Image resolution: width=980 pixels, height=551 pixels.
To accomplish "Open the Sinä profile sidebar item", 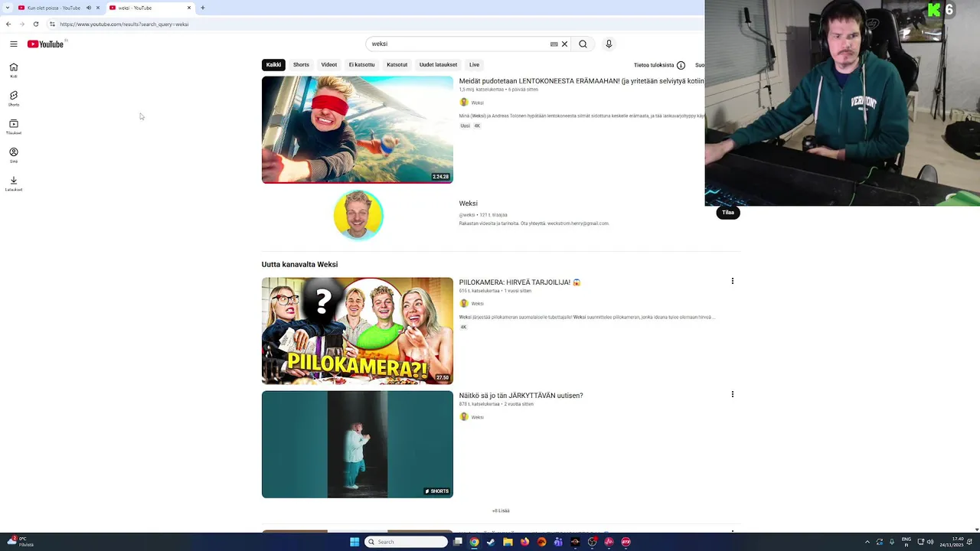I will tap(13, 155).
